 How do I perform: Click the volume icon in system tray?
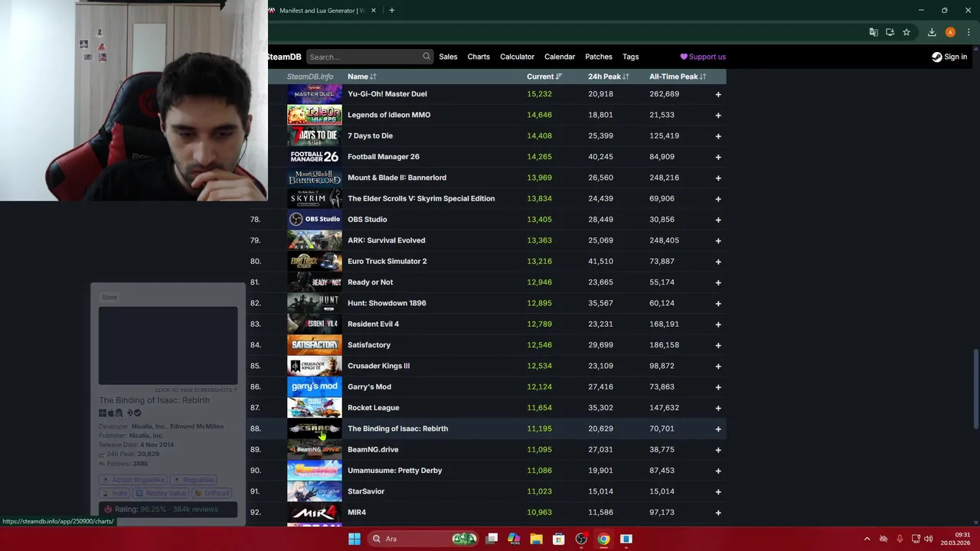tap(928, 539)
